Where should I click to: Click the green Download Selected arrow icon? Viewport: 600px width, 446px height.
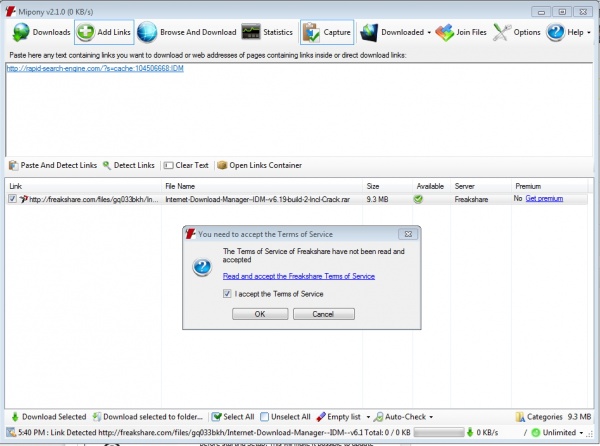click(15, 417)
